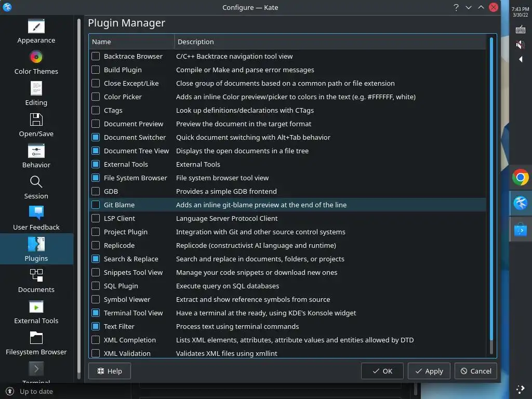Select the Snippets Tool View row
Screen dimensions: 532x399
pos(287,272)
